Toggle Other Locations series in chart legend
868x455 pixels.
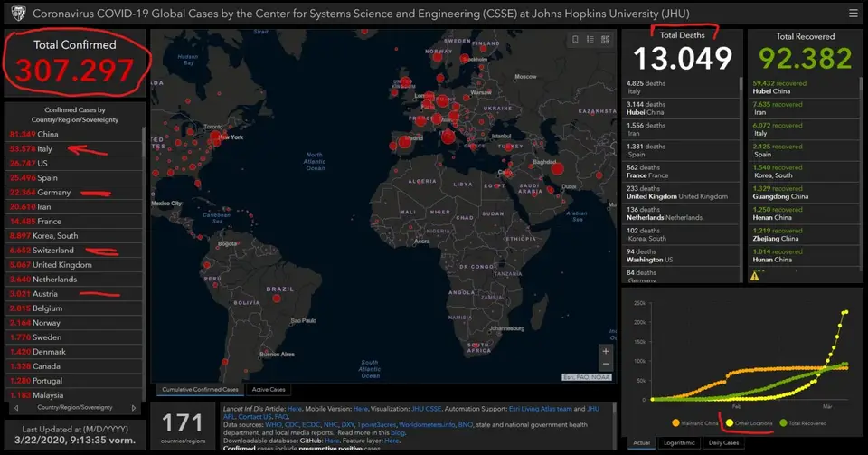point(749,423)
